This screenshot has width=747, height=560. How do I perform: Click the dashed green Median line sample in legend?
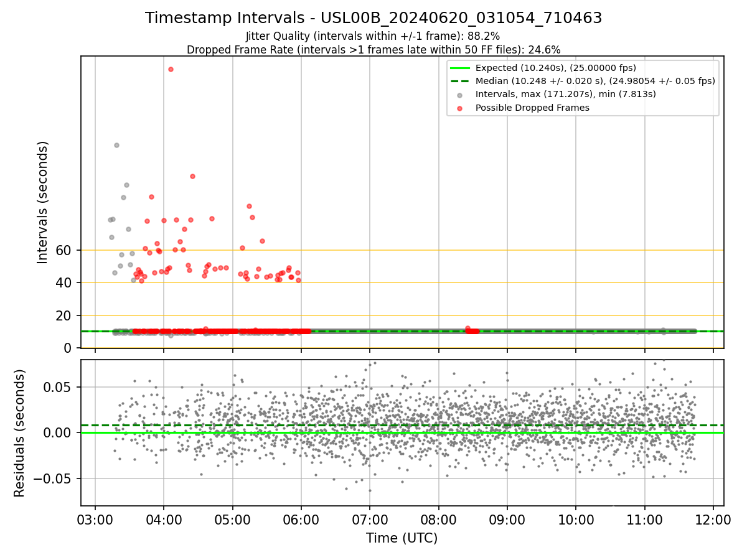coord(459,82)
